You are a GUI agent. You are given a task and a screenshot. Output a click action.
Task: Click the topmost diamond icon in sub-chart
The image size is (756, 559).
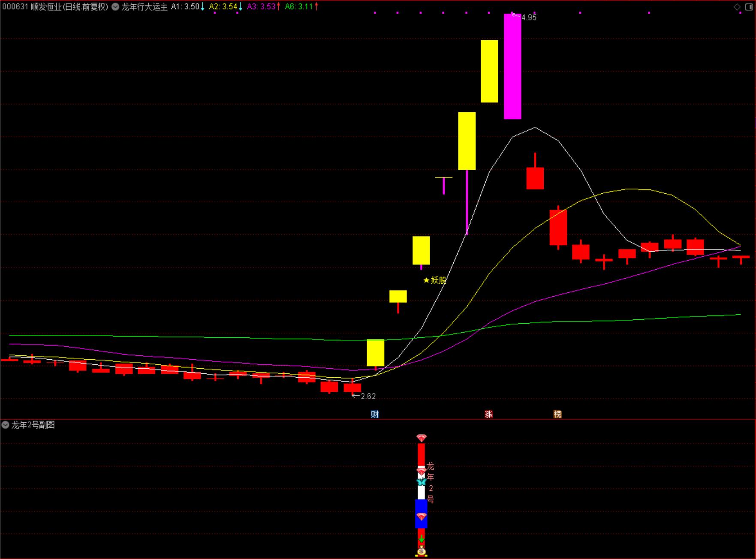422,438
